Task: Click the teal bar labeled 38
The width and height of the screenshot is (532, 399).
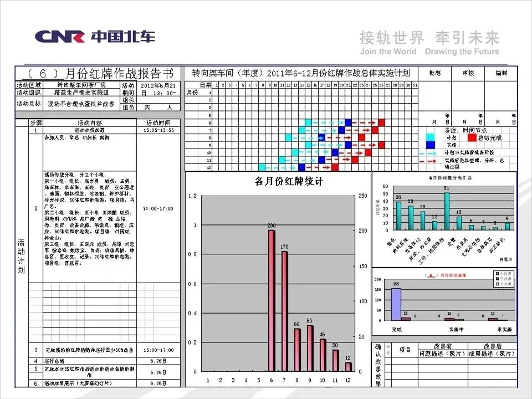Action: [398, 216]
